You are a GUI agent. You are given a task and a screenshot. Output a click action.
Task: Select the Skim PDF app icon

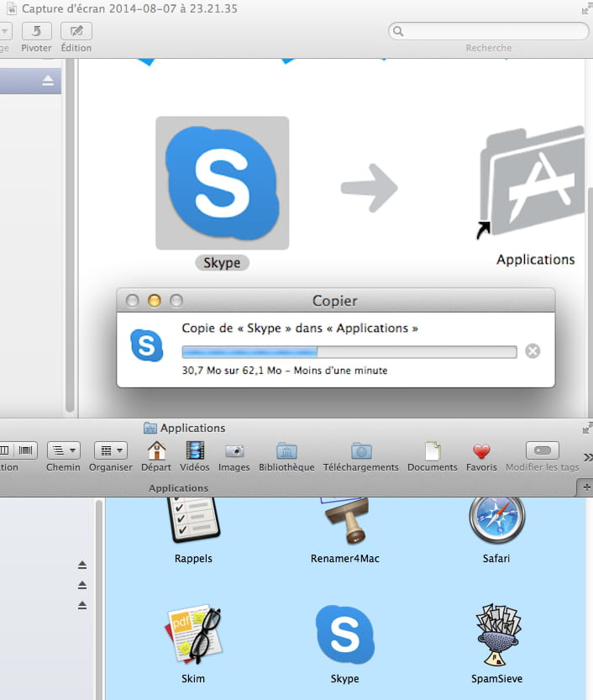(x=194, y=634)
